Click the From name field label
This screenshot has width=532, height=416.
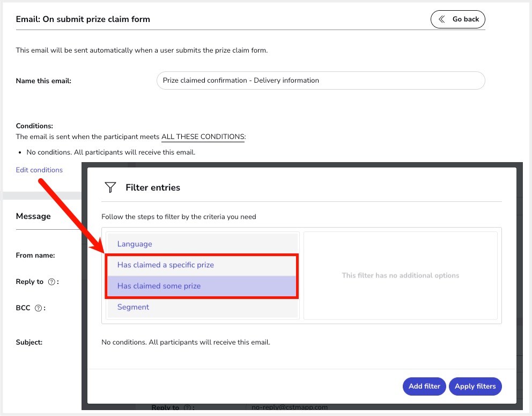[35, 256]
